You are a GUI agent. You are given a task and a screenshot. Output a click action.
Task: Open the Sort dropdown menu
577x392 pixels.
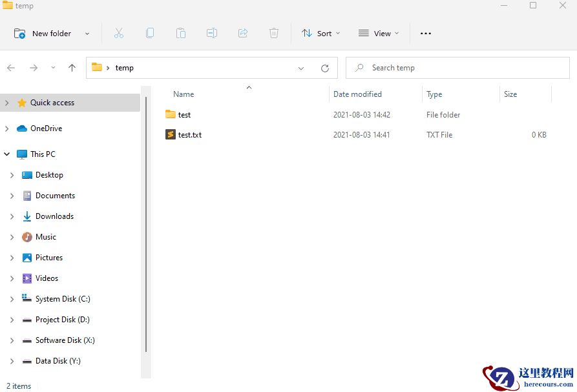[320, 34]
